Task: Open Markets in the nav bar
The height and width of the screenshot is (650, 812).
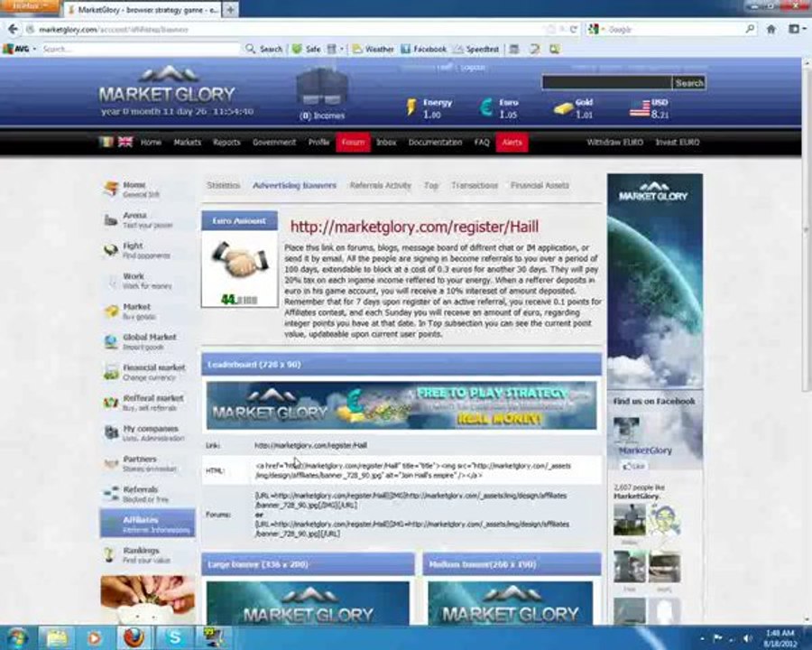Action: (x=187, y=142)
